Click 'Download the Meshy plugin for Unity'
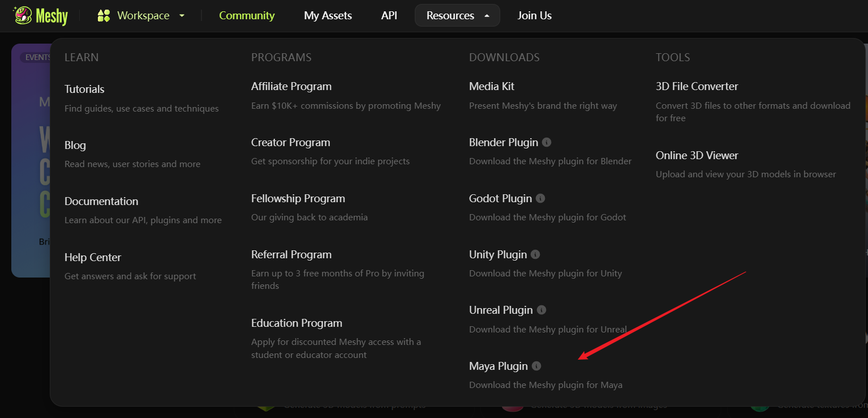Image resolution: width=868 pixels, height=418 pixels. pos(545,273)
